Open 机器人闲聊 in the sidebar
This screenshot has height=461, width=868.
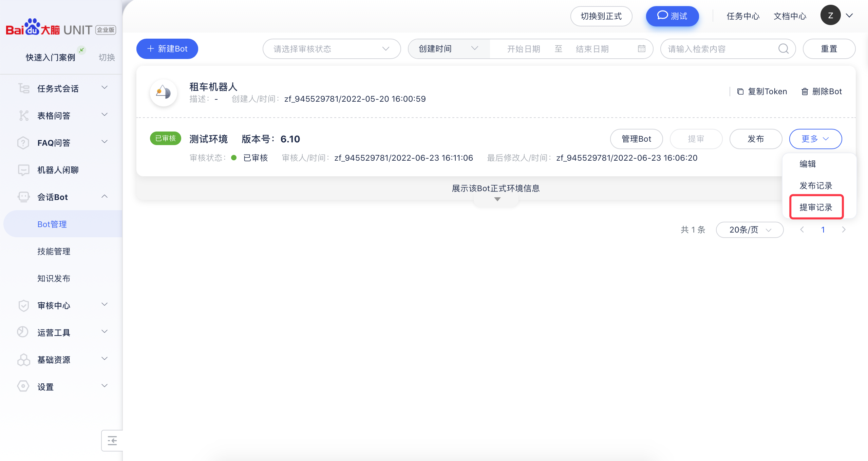(58, 170)
